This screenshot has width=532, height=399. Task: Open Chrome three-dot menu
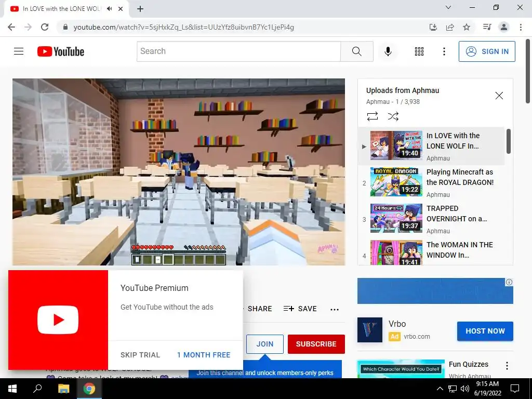pyautogui.click(x=521, y=27)
